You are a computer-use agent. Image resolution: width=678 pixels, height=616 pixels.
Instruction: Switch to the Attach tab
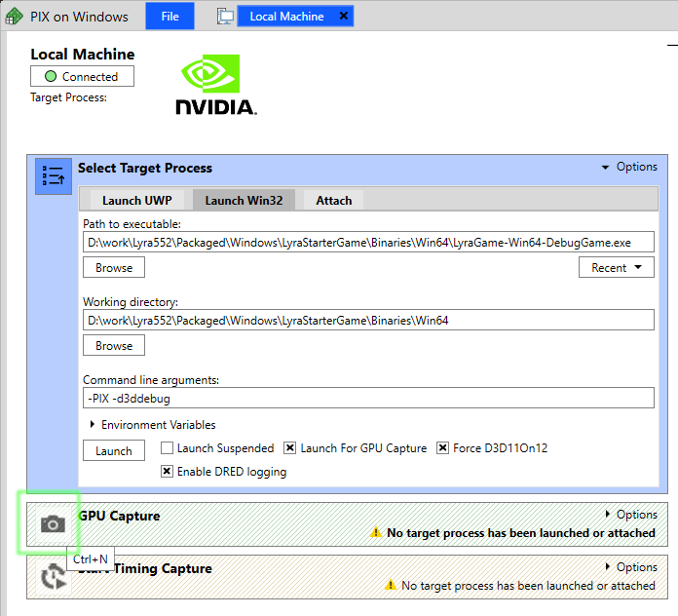pos(334,200)
